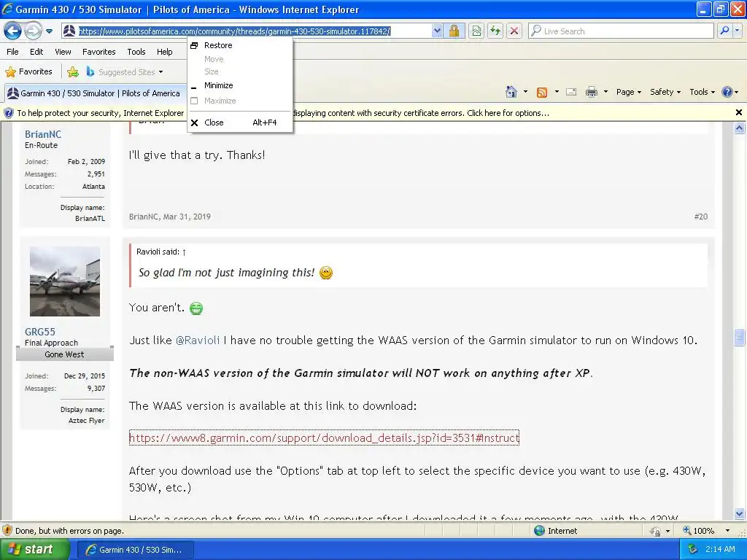Click the 2:14 AM clock
The height and width of the screenshot is (560, 747).
tap(720, 550)
